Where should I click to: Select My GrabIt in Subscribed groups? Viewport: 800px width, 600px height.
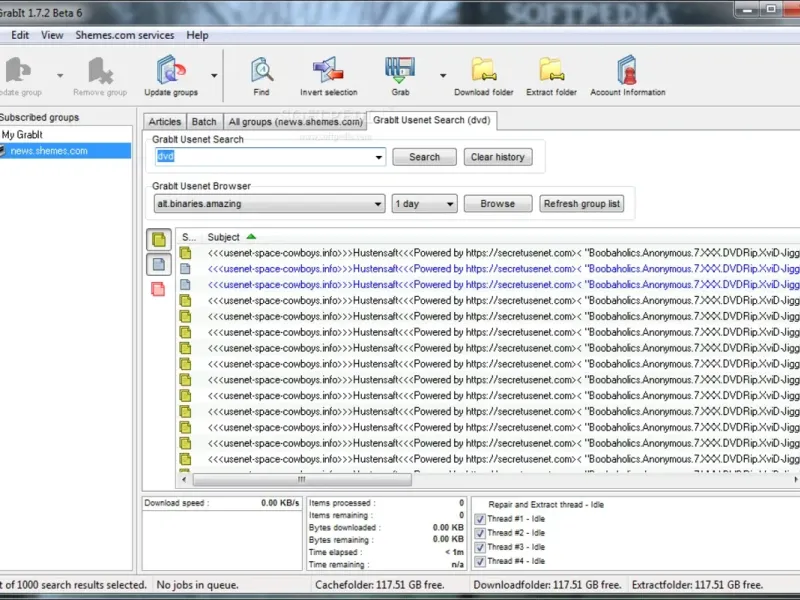[x=22, y=135]
